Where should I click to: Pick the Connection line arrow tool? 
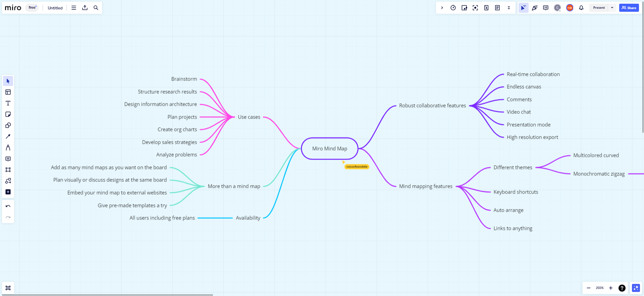click(x=8, y=136)
